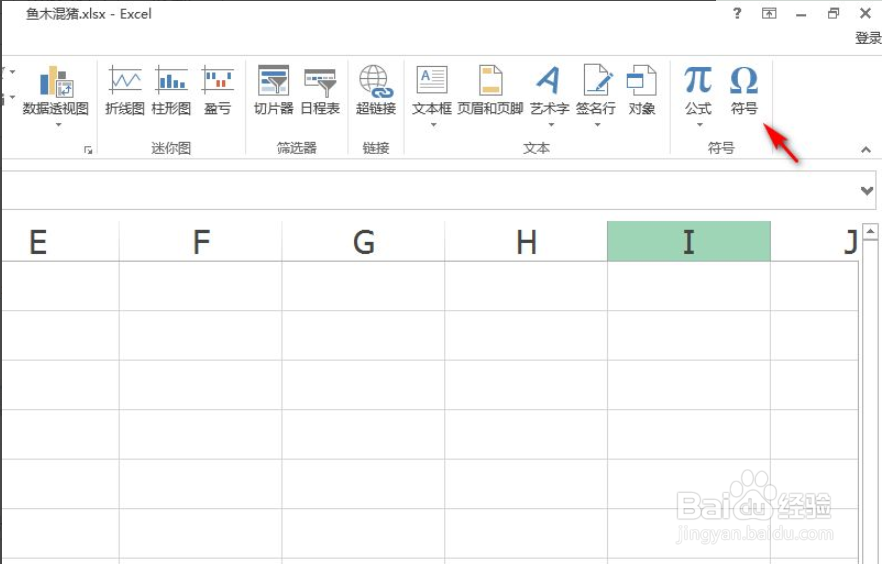The height and width of the screenshot is (564, 882).
Task: Select column G header
Action: pos(364,242)
